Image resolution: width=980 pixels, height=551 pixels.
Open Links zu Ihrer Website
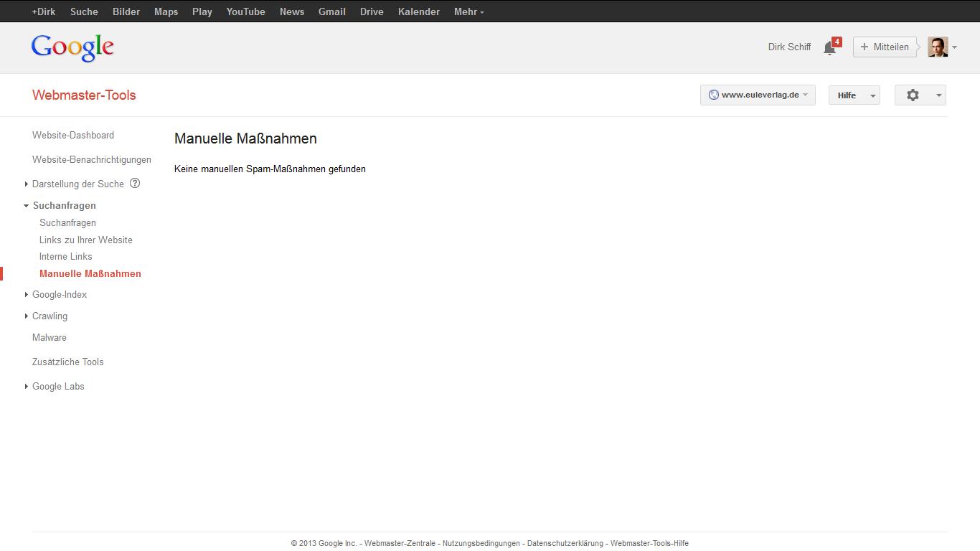point(86,240)
